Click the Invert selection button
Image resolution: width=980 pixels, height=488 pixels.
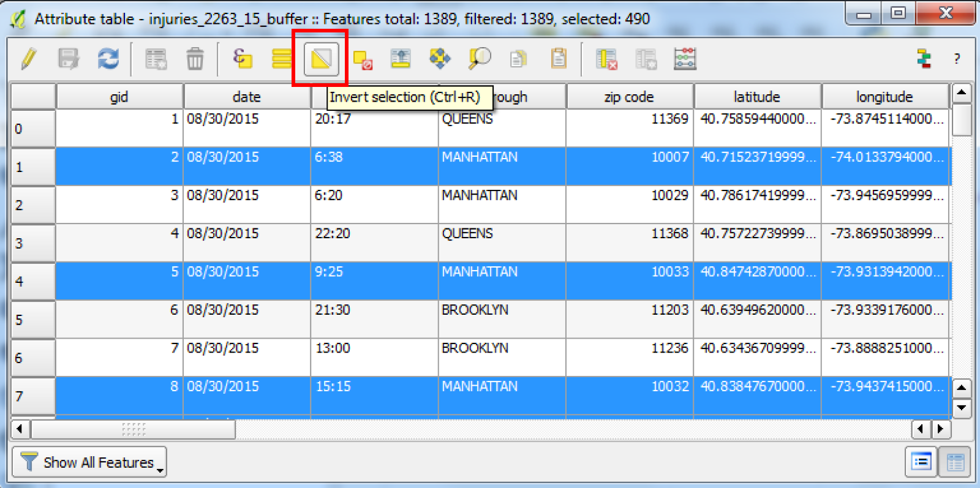(321, 59)
